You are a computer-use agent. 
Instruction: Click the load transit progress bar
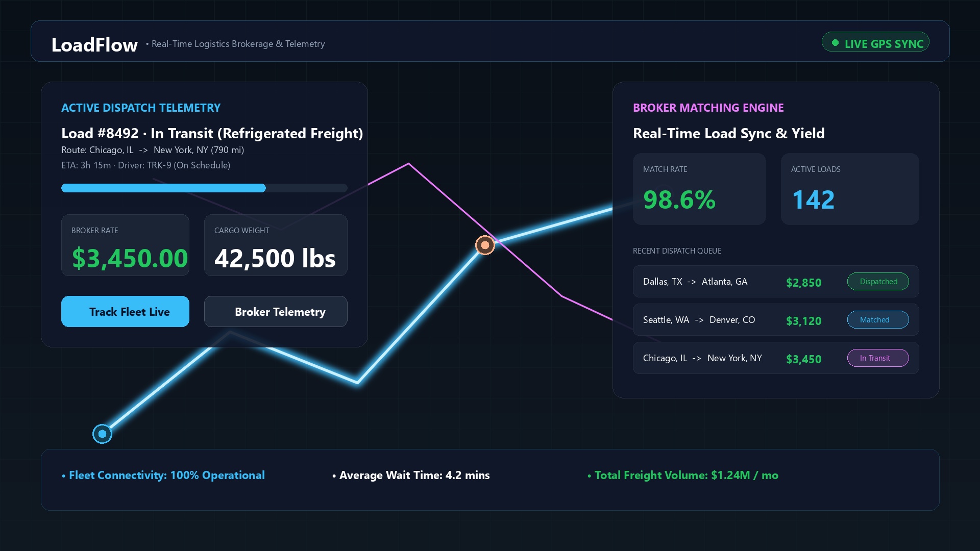pos(204,188)
